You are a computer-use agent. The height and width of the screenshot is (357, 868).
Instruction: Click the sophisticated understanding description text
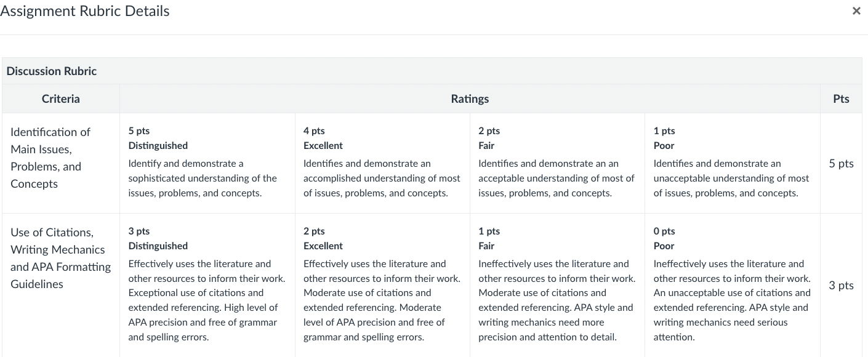pyautogui.click(x=203, y=178)
